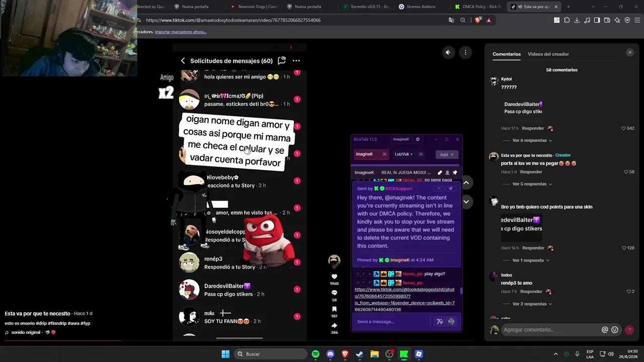Open Brave Rewards triangle icon

[489, 20]
